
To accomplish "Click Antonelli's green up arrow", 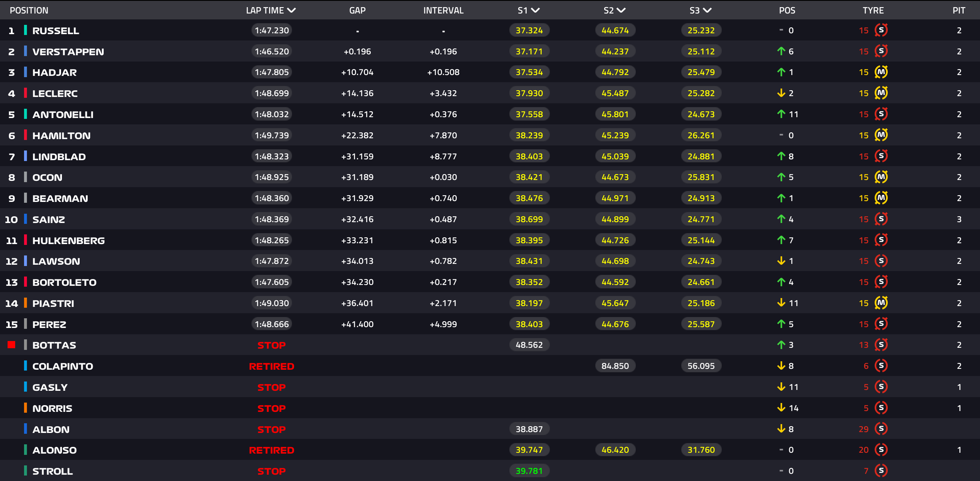I will (x=781, y=114).
